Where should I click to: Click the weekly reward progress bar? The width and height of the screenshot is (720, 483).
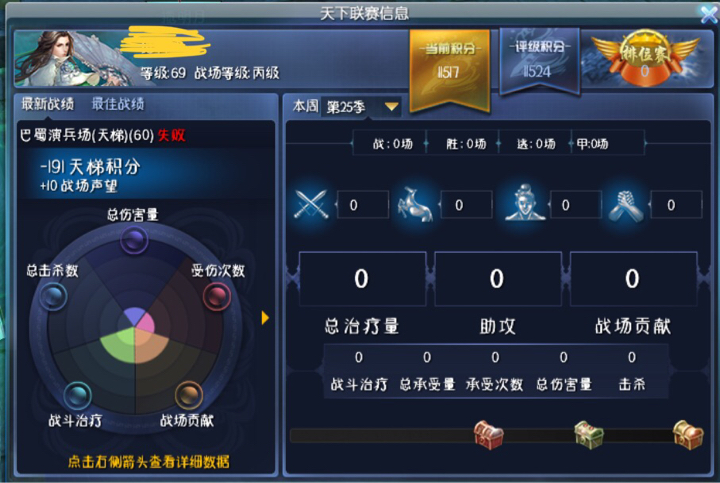tap(496, 435)
